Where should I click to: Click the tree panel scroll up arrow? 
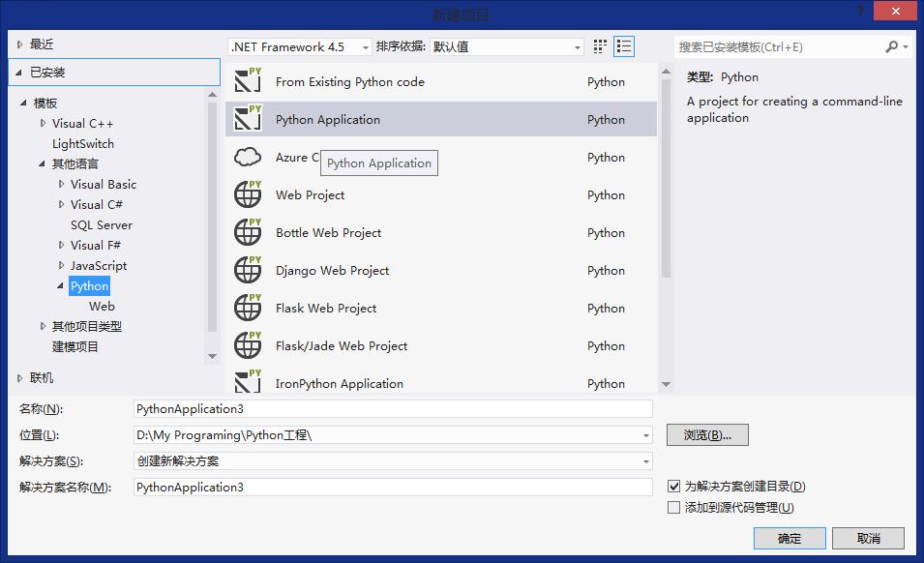pos(212,94)
